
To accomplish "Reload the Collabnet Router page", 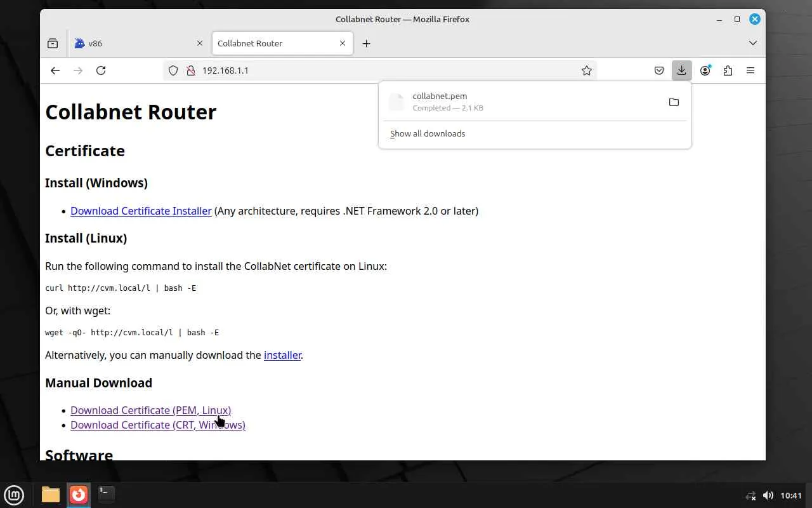I will tap(101, 70).
